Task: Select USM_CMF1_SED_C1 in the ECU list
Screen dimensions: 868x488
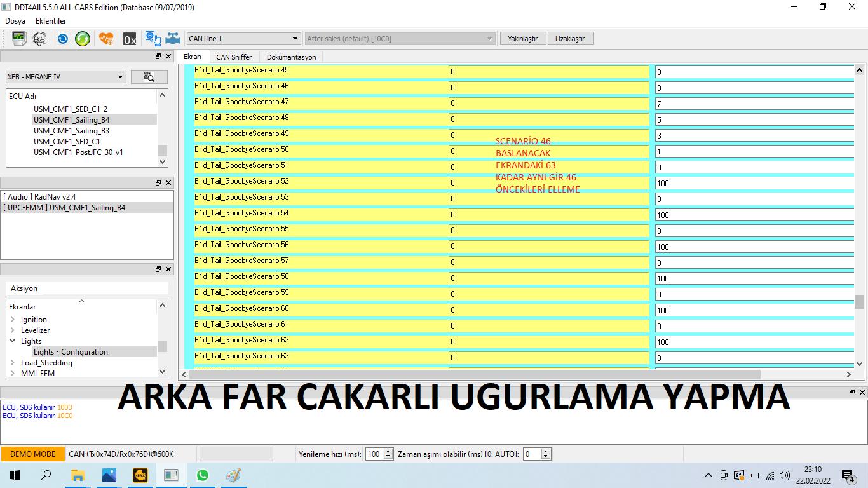Action: point(67,142)
